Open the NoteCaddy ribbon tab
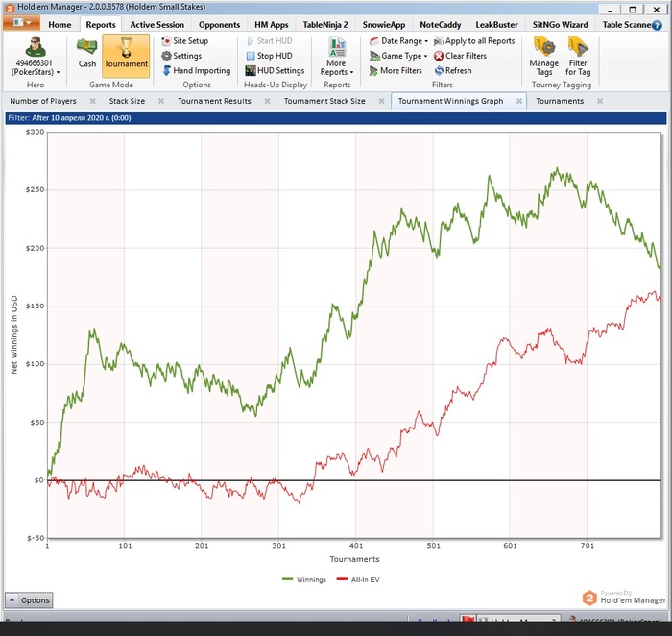This screenshot has height=636, width=672. (x=440, y=25)
